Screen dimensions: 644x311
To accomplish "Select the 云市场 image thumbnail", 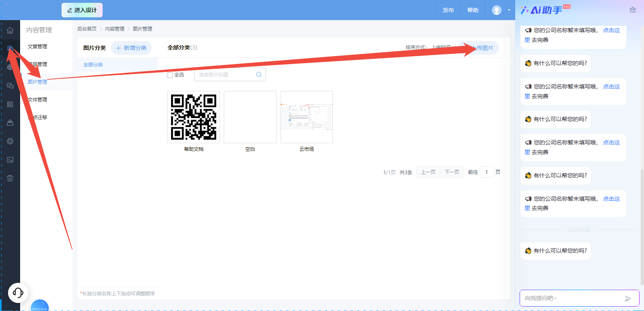I will tap(307, 117).
